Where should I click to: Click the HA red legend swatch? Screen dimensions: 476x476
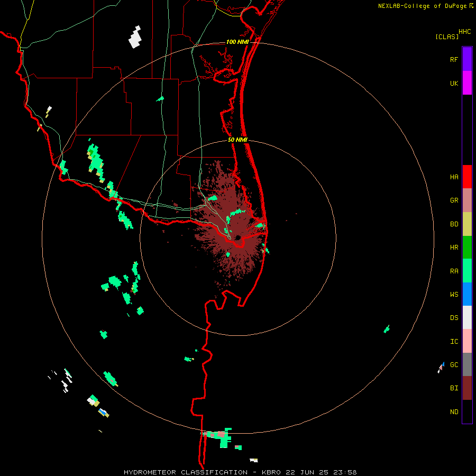467,177
